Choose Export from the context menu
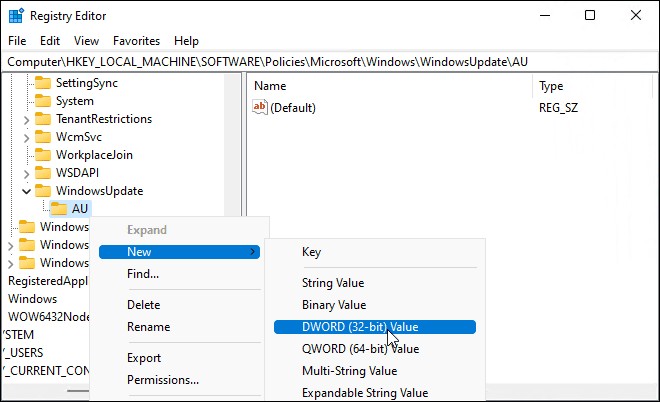660x402 pixels. (x=144, y=358)
